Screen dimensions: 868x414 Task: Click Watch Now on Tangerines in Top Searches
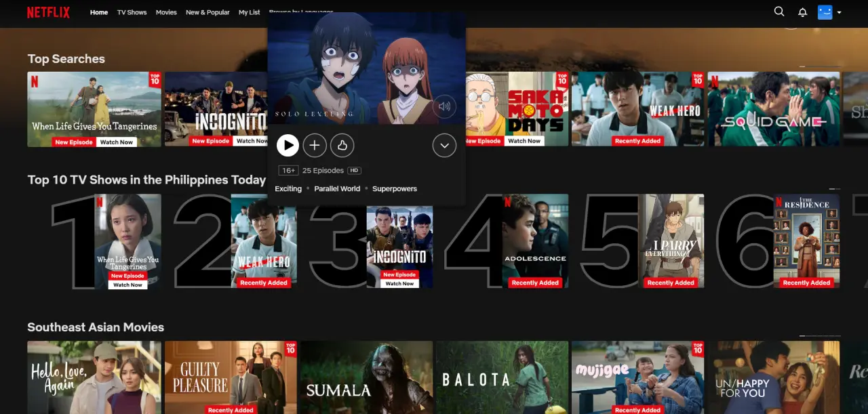click(x=117, y=142)
